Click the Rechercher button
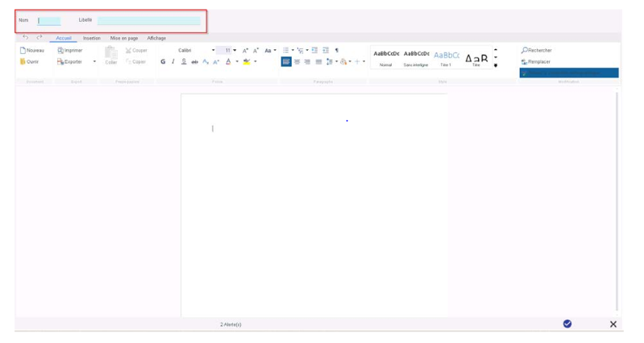This screenshot has height=343, width=644. (x=537, y=50)
